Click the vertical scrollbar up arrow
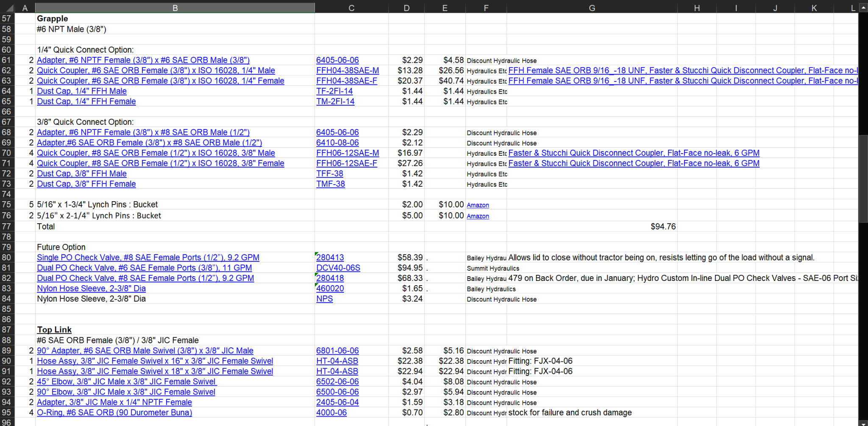 click(863, 8)
